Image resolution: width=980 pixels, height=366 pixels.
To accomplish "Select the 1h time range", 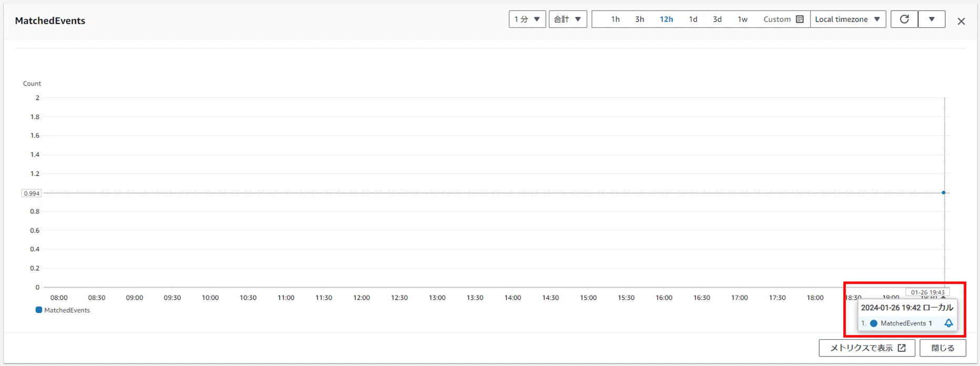I will point(615,19).
